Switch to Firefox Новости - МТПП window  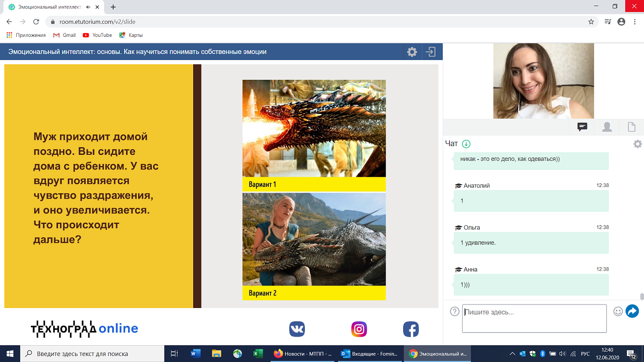304,353
